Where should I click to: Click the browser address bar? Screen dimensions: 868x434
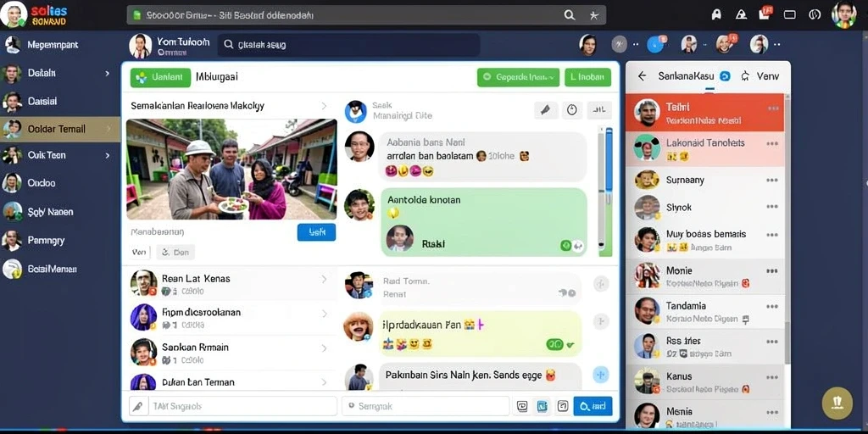tap(366, 15)
